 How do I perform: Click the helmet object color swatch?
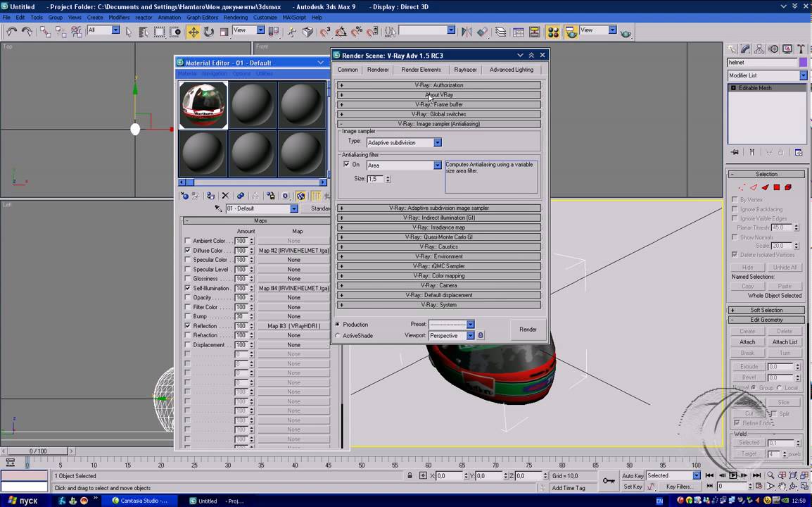click(x=803, y=62)
